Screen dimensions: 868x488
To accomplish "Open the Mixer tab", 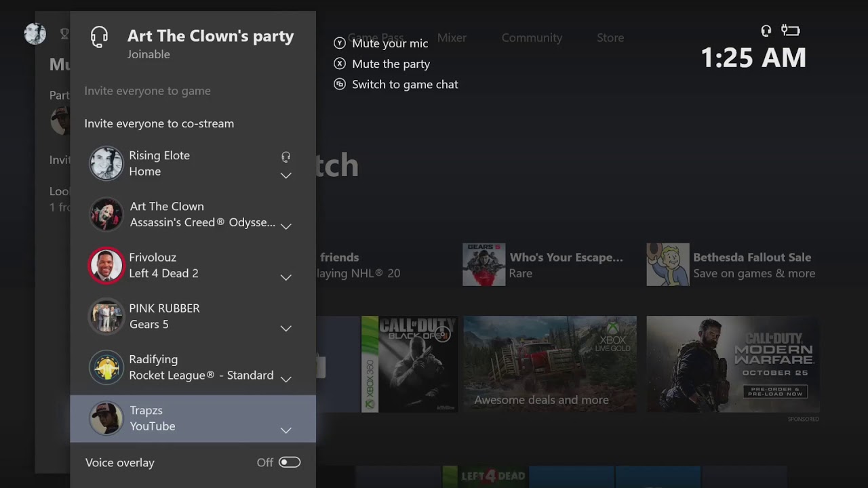I will pyautogui.click(x=452, y=38).
